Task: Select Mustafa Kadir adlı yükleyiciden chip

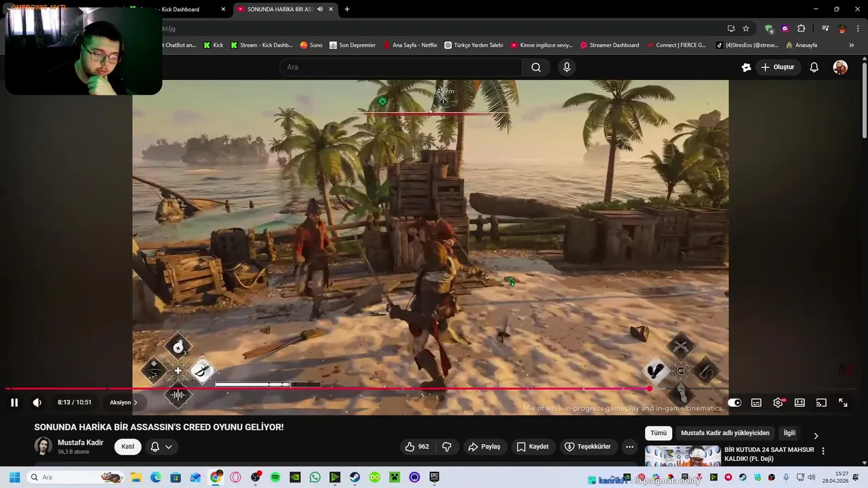Action: point(725,433)
